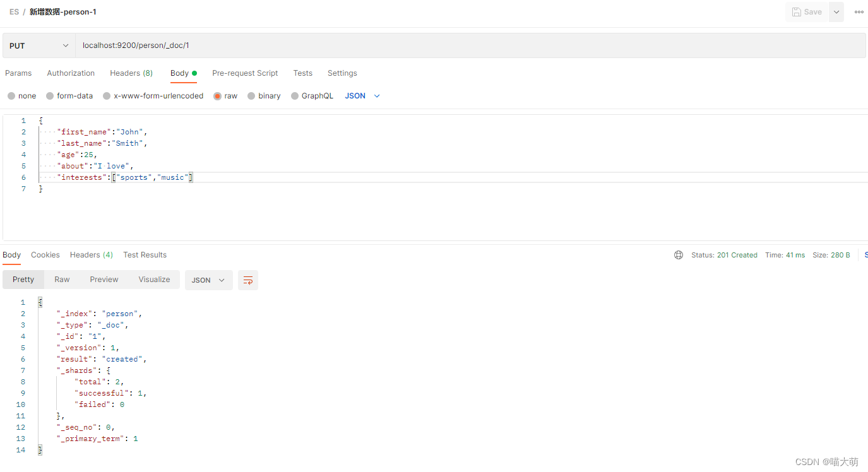The image size is (868, 472).
Task: Click the "_seq_no": 0 response line
Action: click(x=86, y=427)
